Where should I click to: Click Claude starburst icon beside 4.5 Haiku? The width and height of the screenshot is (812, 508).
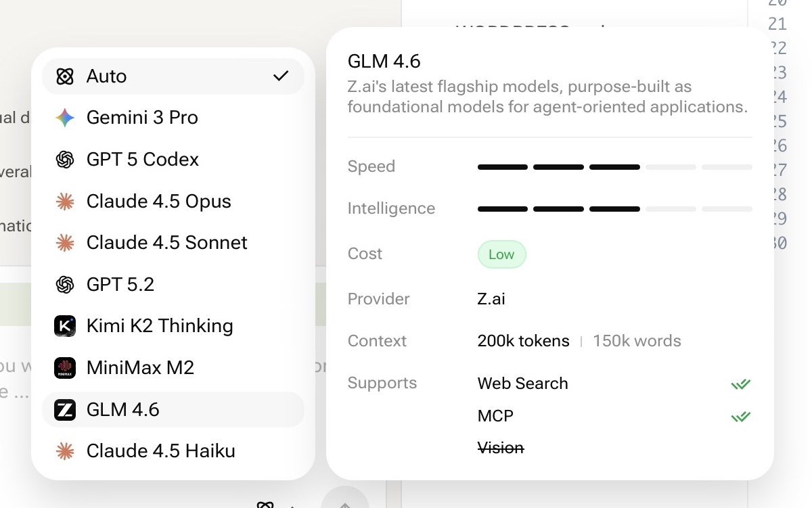65,451
